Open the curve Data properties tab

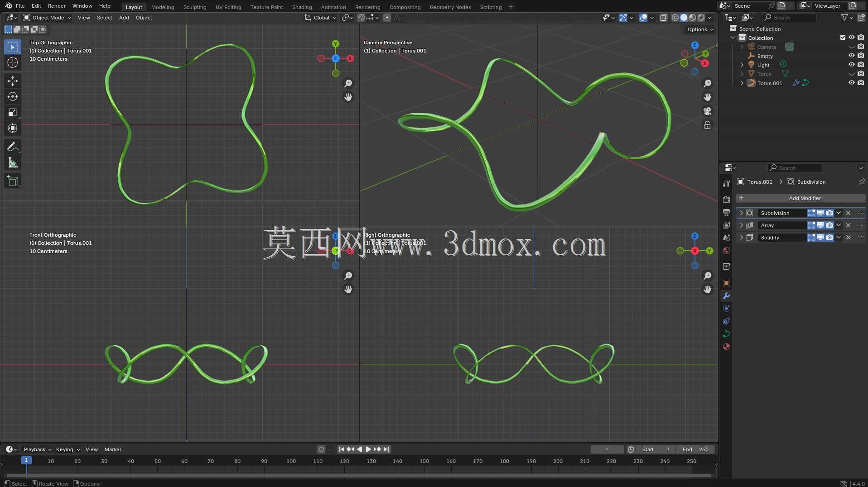pyautogui.click(x=726, y=334)
